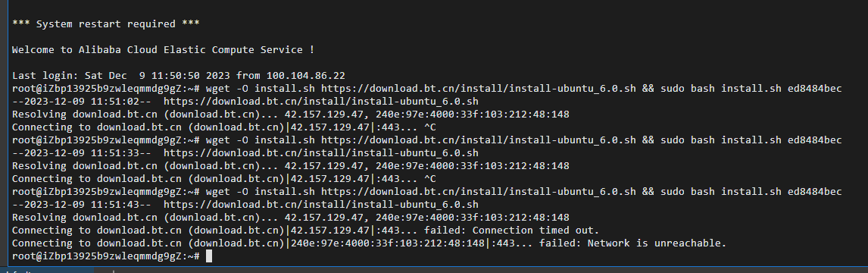Click the ed8484bec argument in third wget command

point(815,192)
